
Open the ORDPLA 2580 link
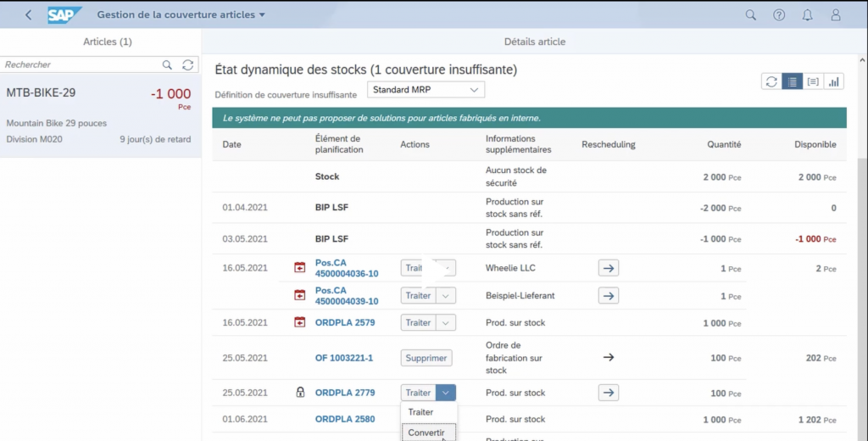(345, 419)
